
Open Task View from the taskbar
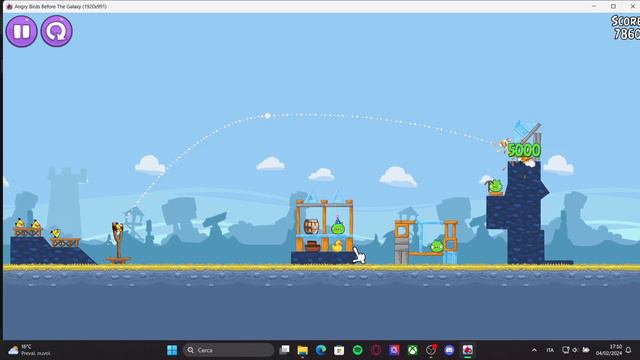tap(284, 350)
